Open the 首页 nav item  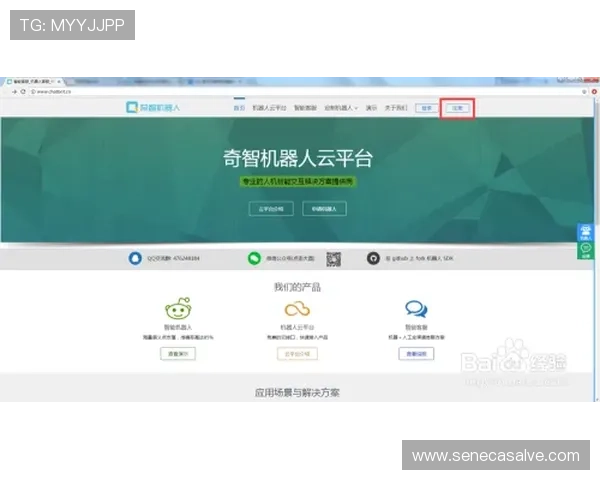click(x=239, y=108)
